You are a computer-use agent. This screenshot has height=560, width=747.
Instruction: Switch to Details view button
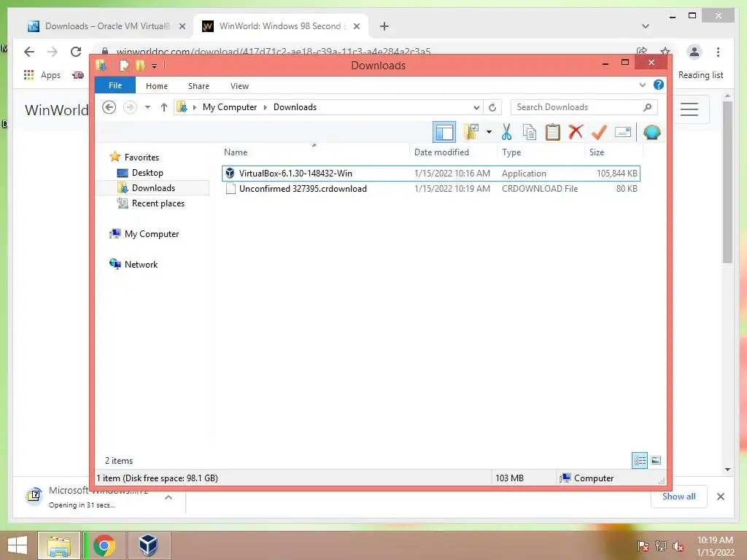click(639, 461)
